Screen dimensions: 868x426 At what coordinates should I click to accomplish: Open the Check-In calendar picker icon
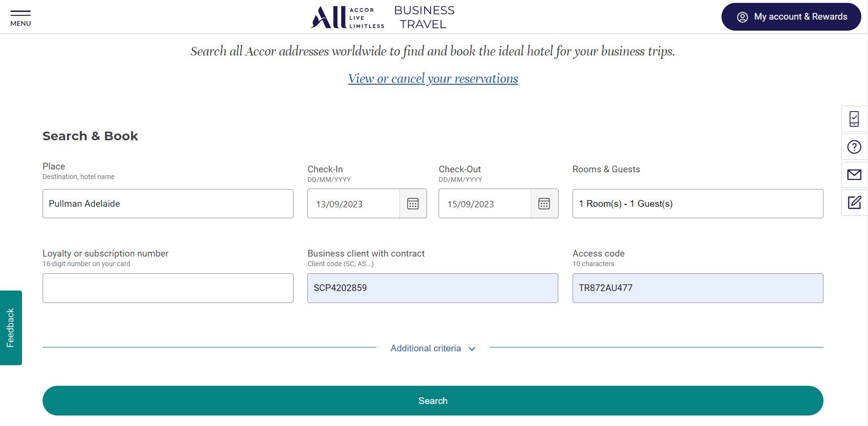point(413,204)
